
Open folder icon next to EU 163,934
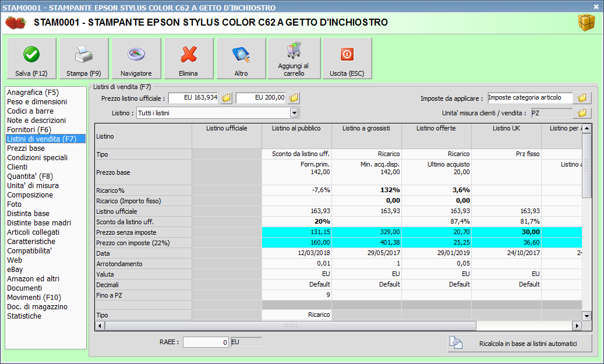227,98
